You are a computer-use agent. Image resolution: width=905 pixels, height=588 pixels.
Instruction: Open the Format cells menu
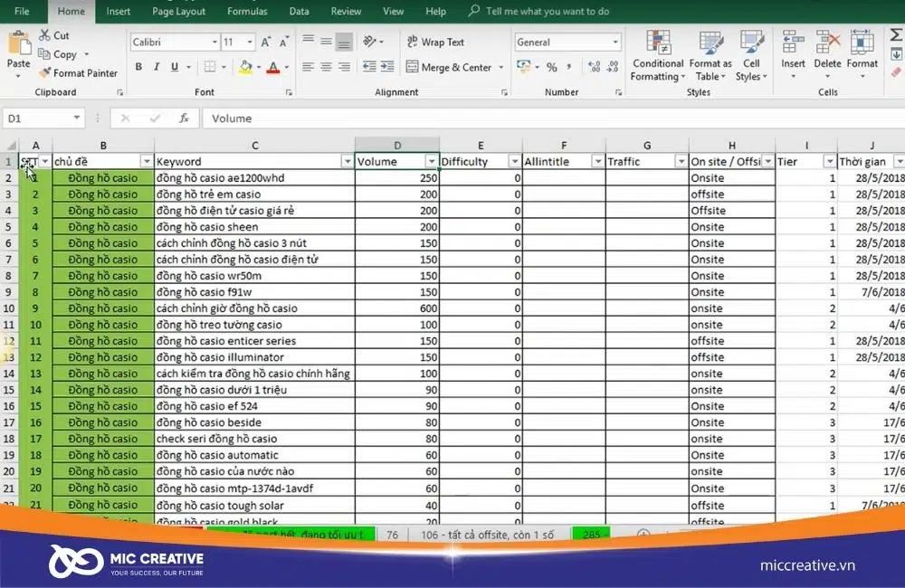click(x=862, y=55)
